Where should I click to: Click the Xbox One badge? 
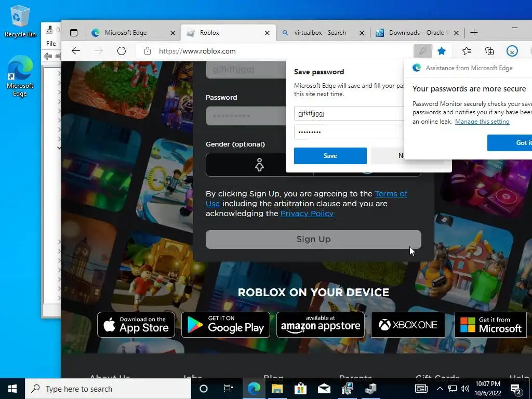[408, 325]
